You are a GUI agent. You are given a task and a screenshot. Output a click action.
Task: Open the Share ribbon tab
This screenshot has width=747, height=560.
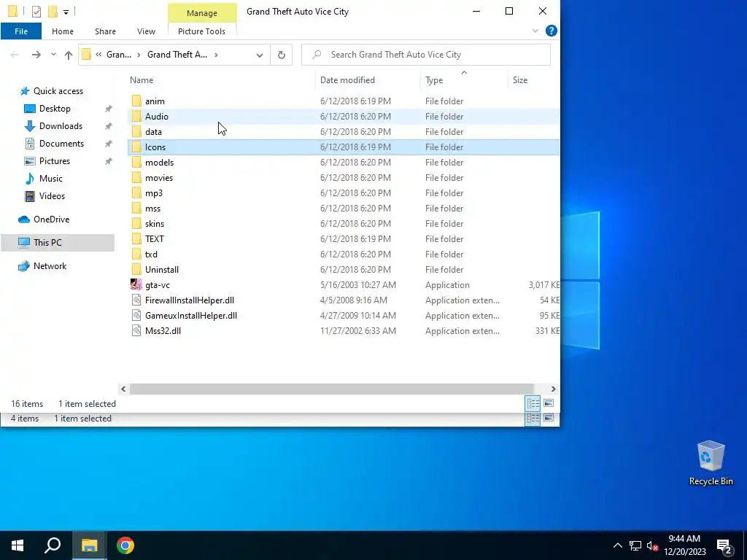coord(105,31)
